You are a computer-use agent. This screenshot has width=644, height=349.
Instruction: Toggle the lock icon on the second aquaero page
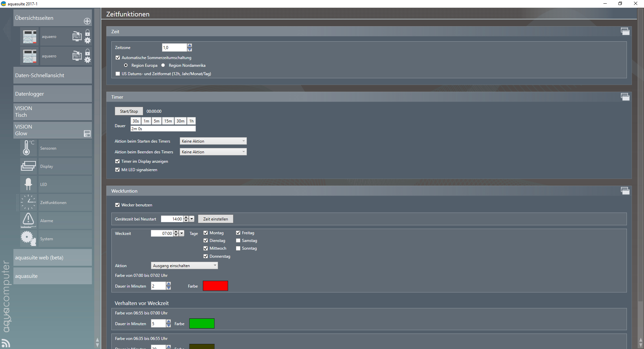pyautogui.click(x=88, y=52)
